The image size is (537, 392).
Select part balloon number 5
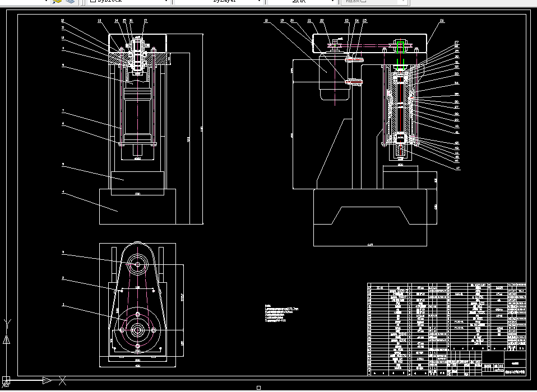[63, 165]
